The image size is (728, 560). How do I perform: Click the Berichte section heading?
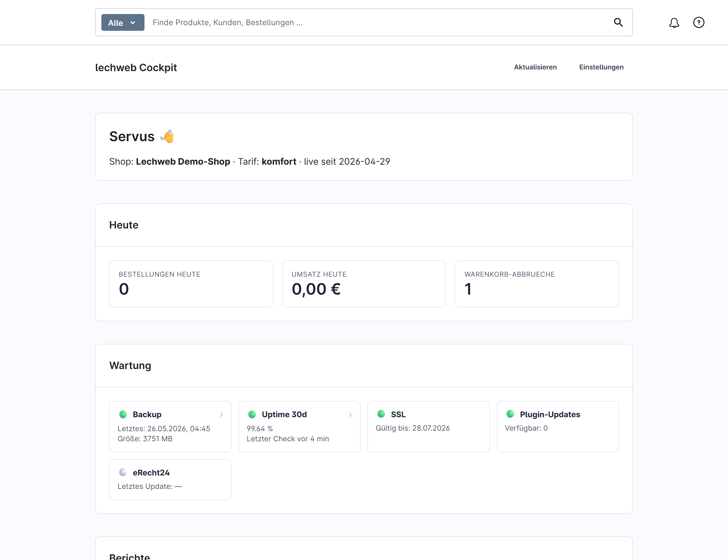click(x=130, y=557)
